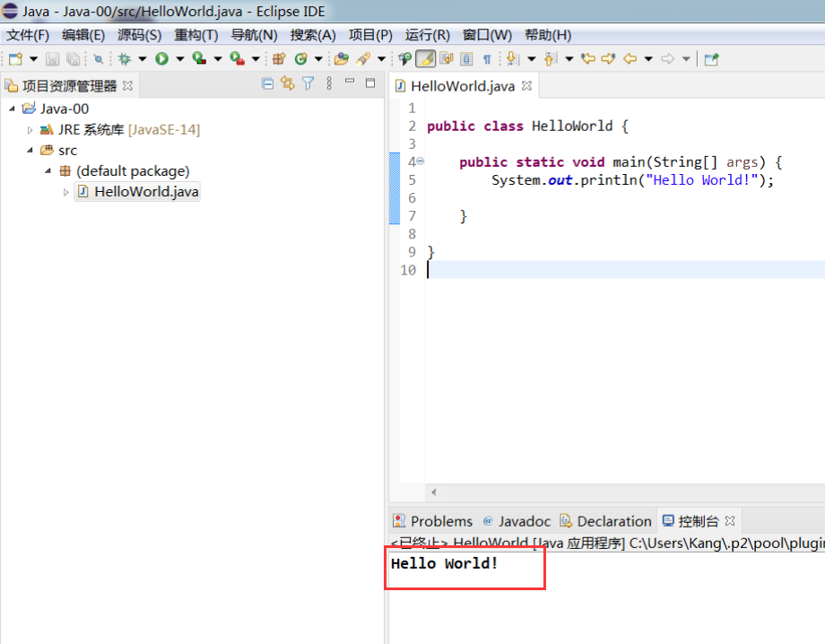Click the Save toolbar icon
825x644 pixels.
(x=52, y=59)
